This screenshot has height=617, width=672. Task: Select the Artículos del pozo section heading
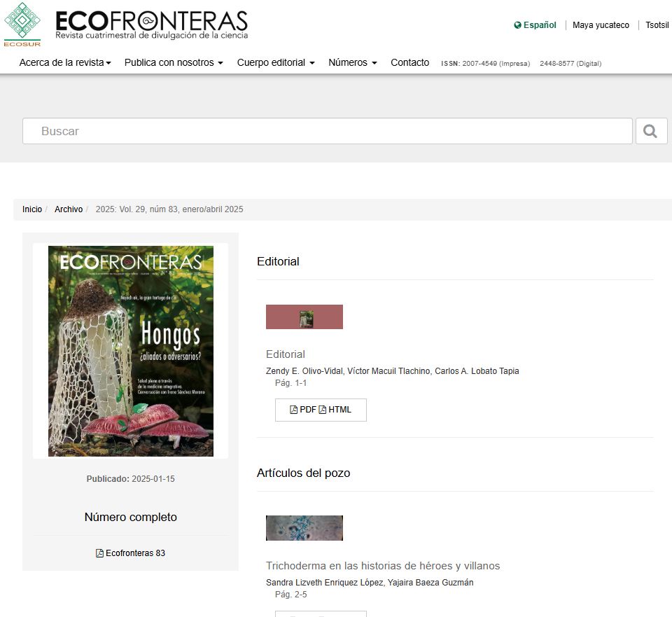[303, 473]
